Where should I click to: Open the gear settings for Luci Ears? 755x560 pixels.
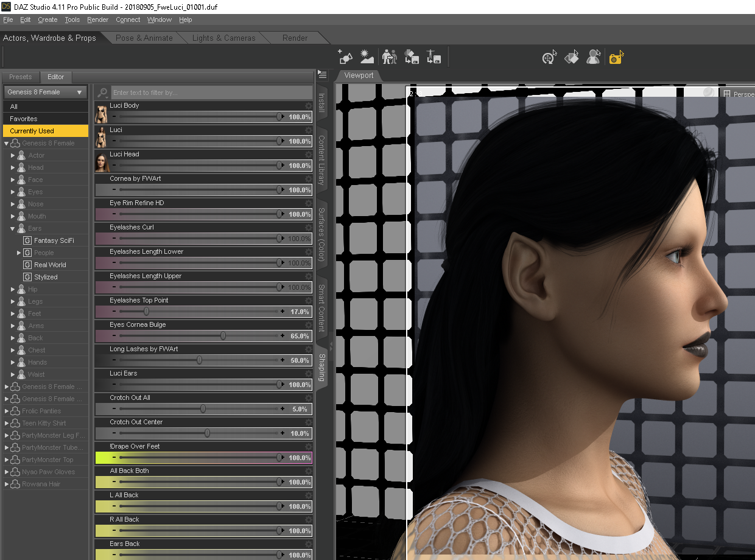point(308,374)
